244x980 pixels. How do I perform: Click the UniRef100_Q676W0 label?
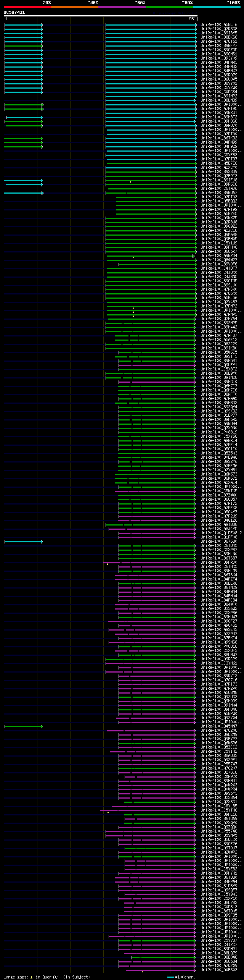click(219, 542)
